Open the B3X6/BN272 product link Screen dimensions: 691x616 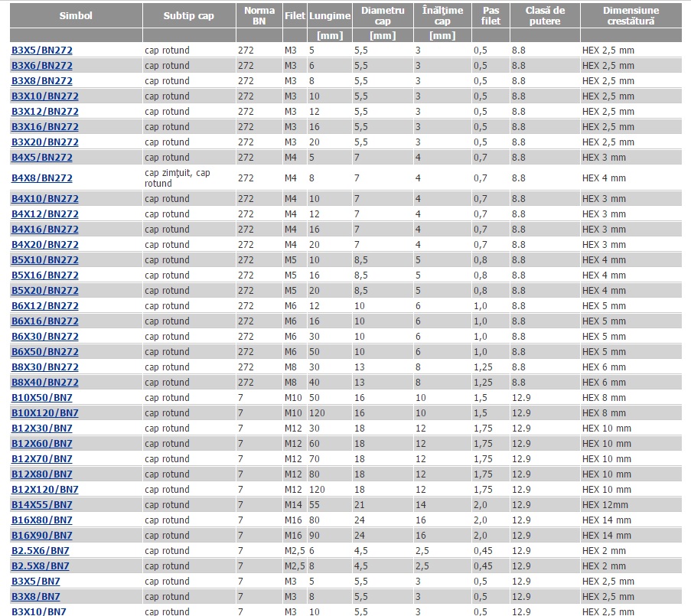42,66
